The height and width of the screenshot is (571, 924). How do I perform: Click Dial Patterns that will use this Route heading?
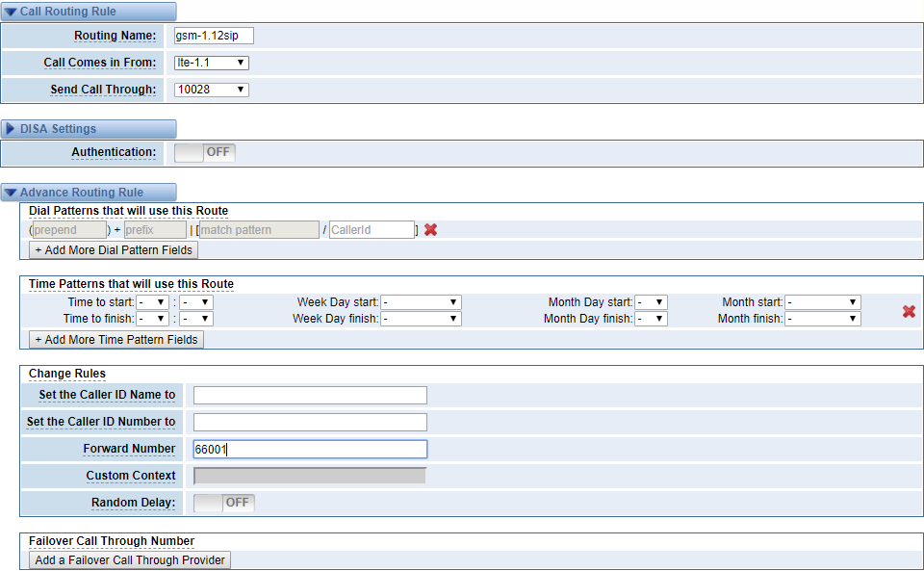tap(128, 211)
